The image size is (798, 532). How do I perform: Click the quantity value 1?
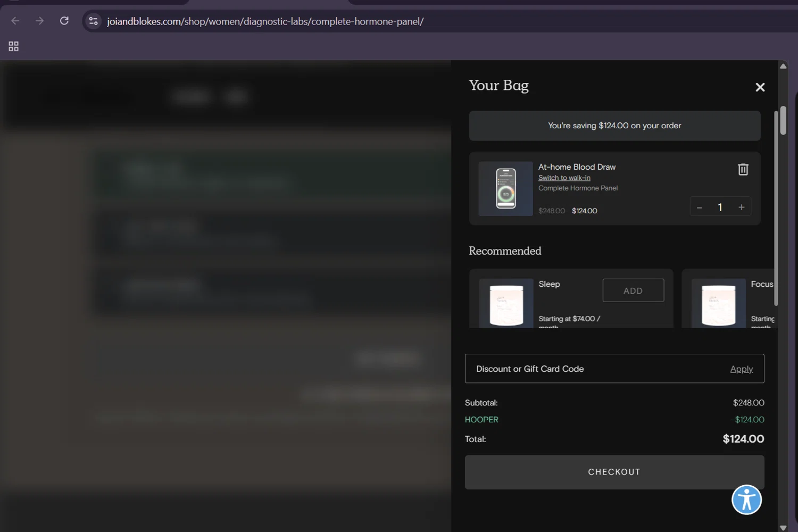(x=720, y=207)
